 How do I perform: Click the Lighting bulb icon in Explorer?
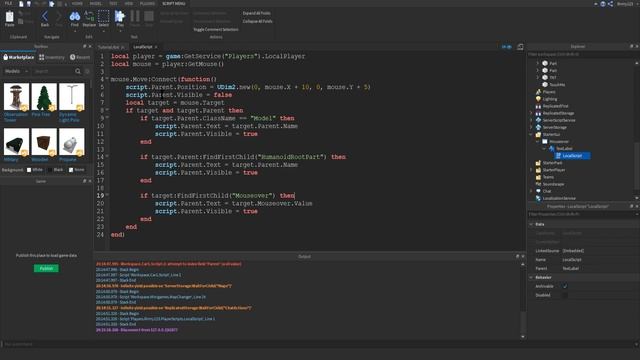point(538,99)
